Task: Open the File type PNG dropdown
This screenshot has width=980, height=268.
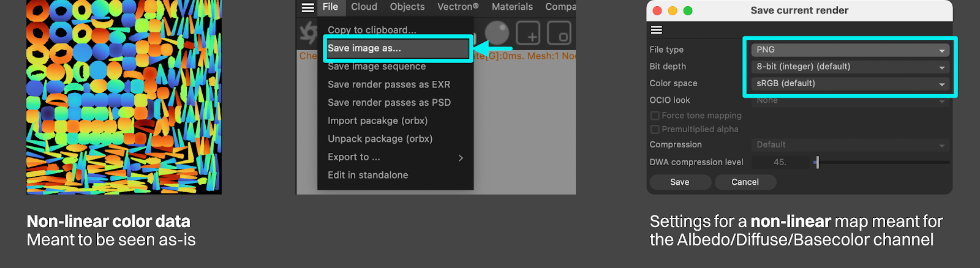Action: [x=850, y=50]
